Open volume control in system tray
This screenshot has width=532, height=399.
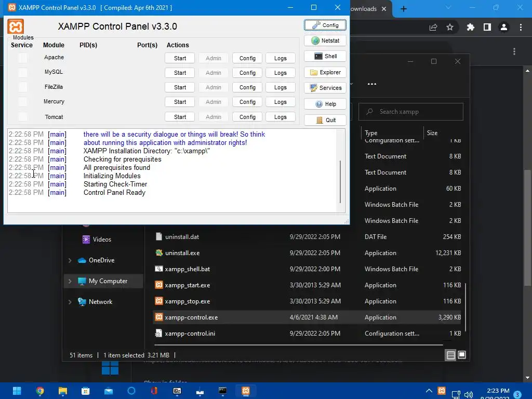tap(468, 394)
